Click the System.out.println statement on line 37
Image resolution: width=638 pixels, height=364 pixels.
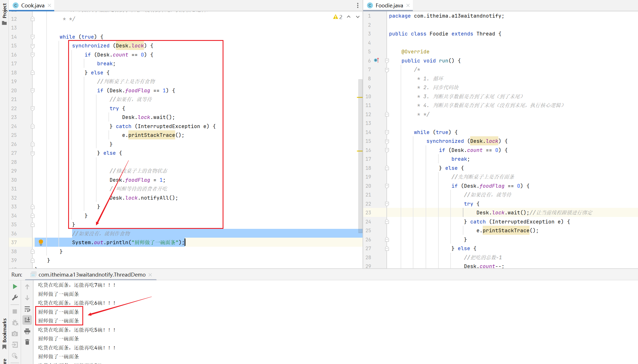tap(128, 242)
